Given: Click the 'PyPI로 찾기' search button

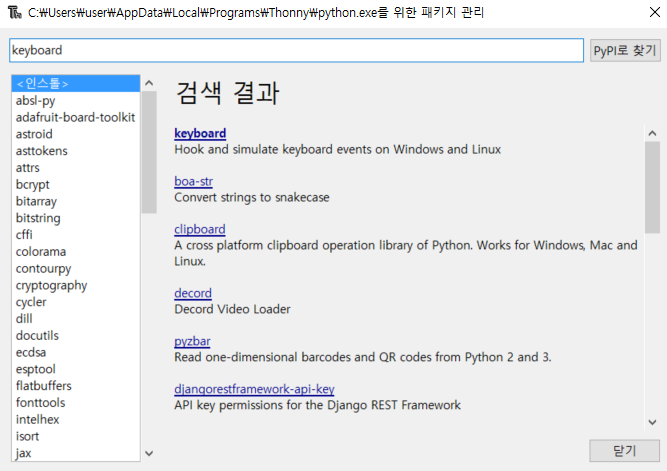Looking at the screenshot, I should pos(625,50).
